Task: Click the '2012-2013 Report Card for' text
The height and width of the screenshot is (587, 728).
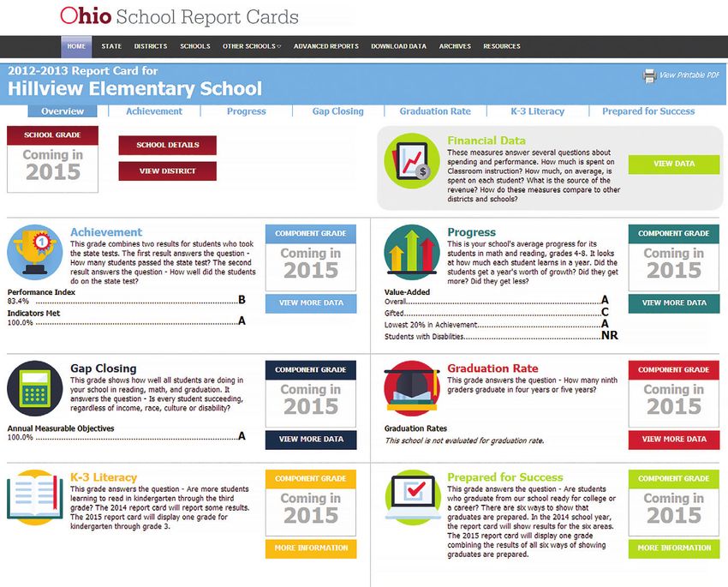Action: tap(82, 71)
